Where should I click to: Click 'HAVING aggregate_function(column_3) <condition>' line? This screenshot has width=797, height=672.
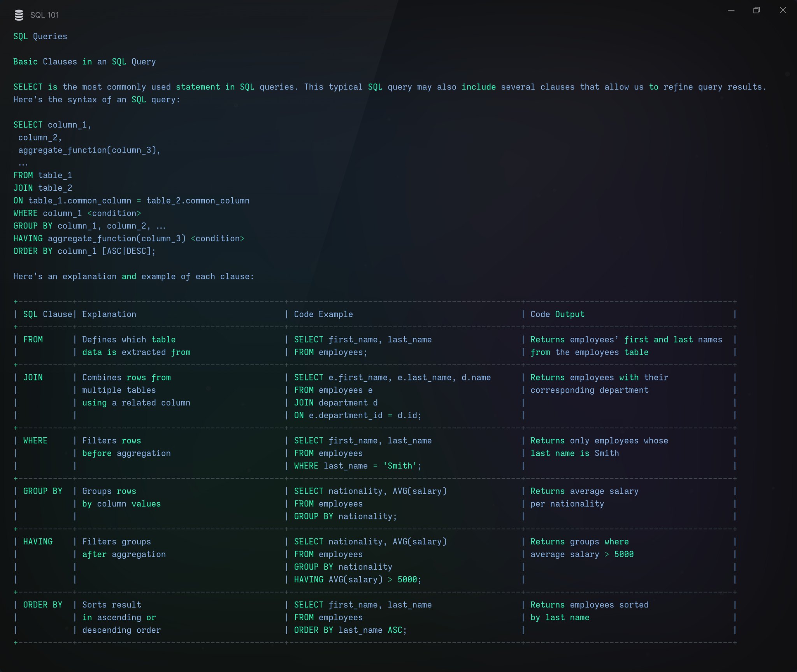(x=129, y=239)
